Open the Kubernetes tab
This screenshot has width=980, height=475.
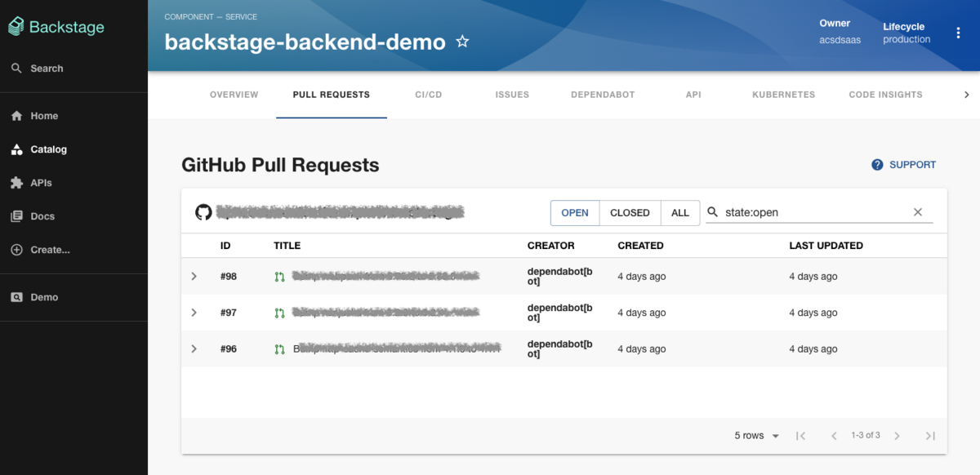pos(782,94)
